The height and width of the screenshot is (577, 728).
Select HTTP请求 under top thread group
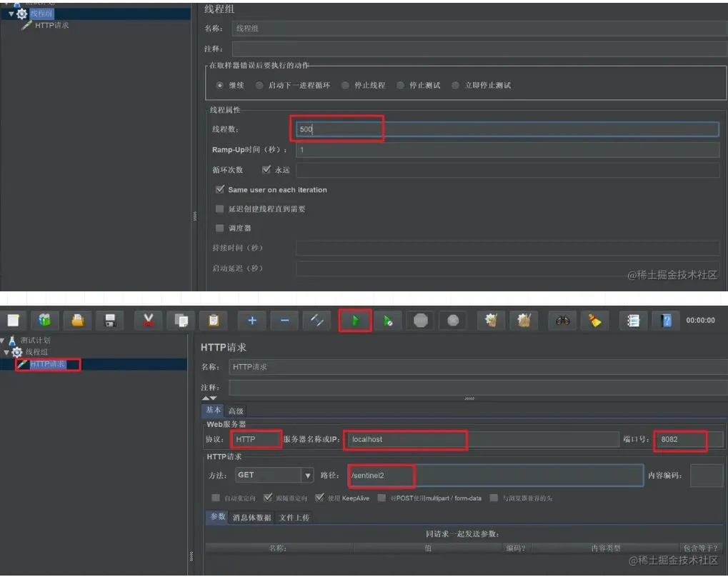click(51, 26)
